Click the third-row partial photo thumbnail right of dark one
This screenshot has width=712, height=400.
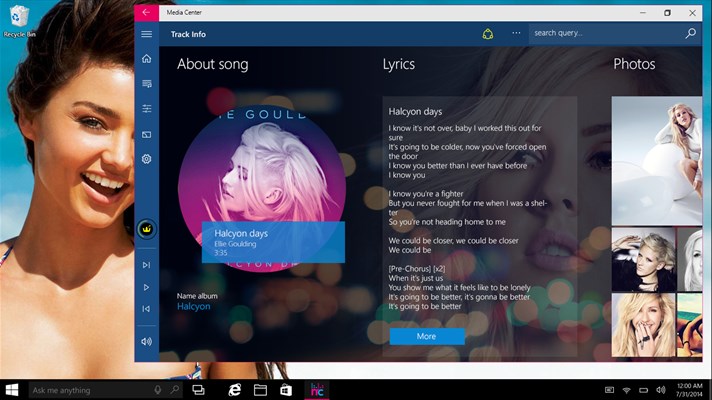click(689, 259)
